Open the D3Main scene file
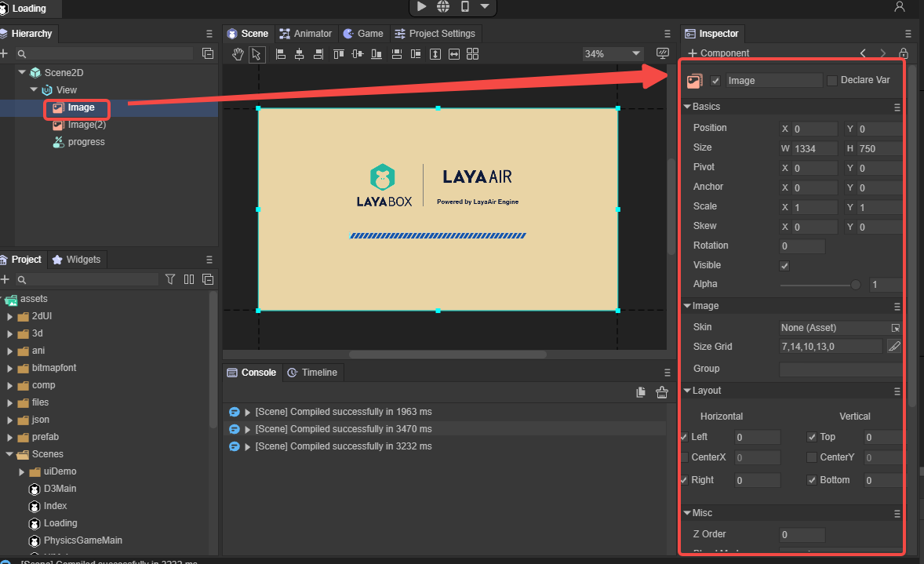Screen dimensions: 924x564 [x=60, y=489]
